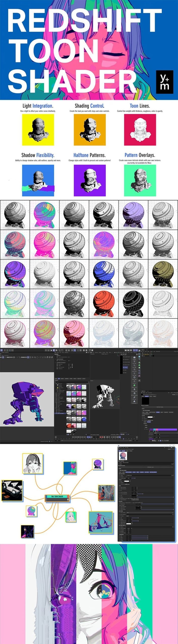Screen dimensions: 178x644
Task: Select the RS Environment icon in palette
Action: [x=134, y=389]
